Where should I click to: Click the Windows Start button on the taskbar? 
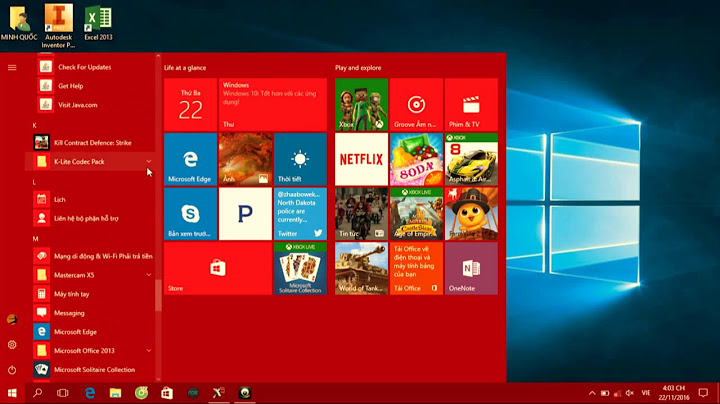(12, 393)
